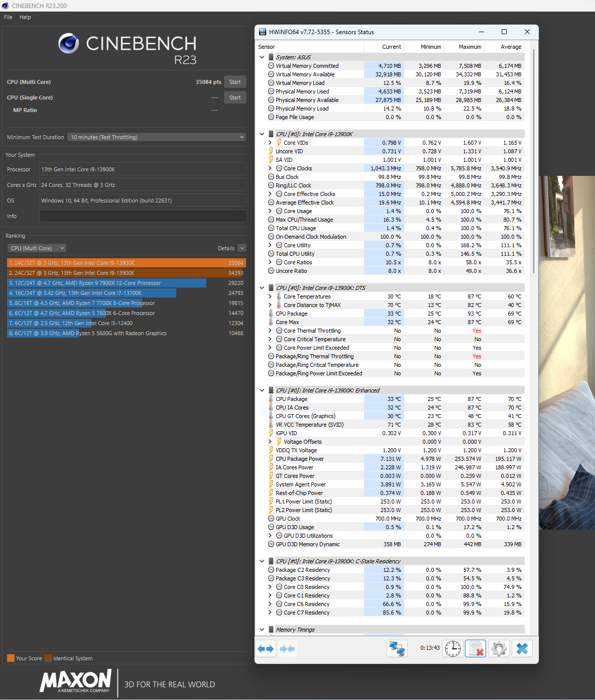
Task: Expand the Core VIDs row
Action: tap(270, 143)
